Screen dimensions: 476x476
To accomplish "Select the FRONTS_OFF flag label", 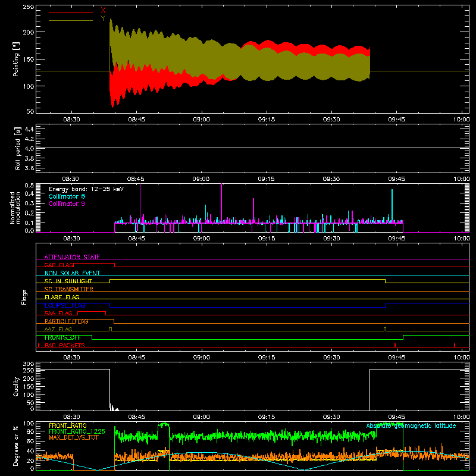I will (x=62, y=337).
